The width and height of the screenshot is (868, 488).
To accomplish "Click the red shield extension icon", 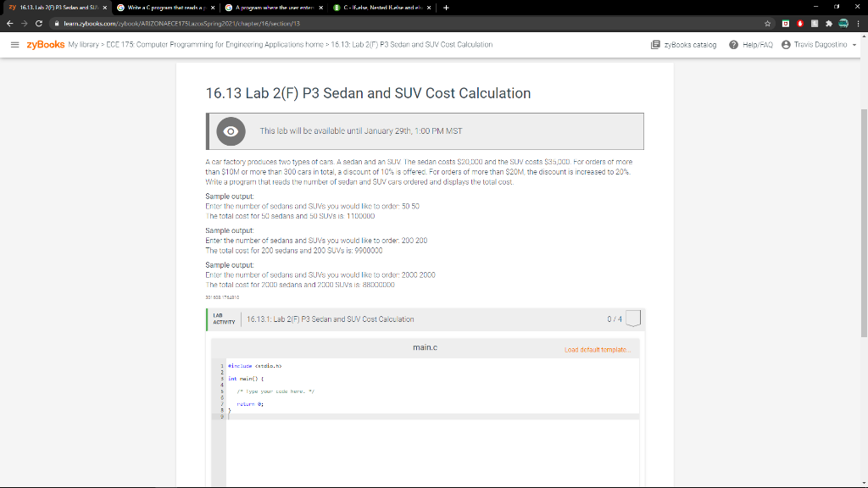I will point(800,23).
